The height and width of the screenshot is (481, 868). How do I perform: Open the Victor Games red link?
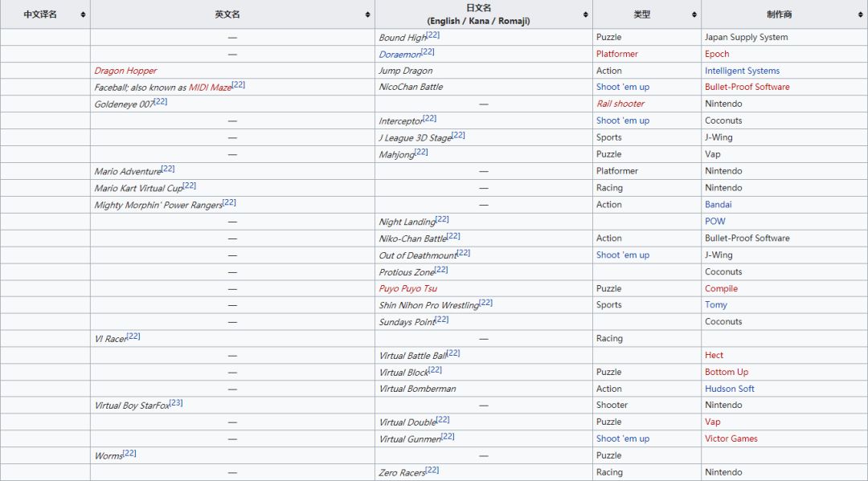coord(731,438)
